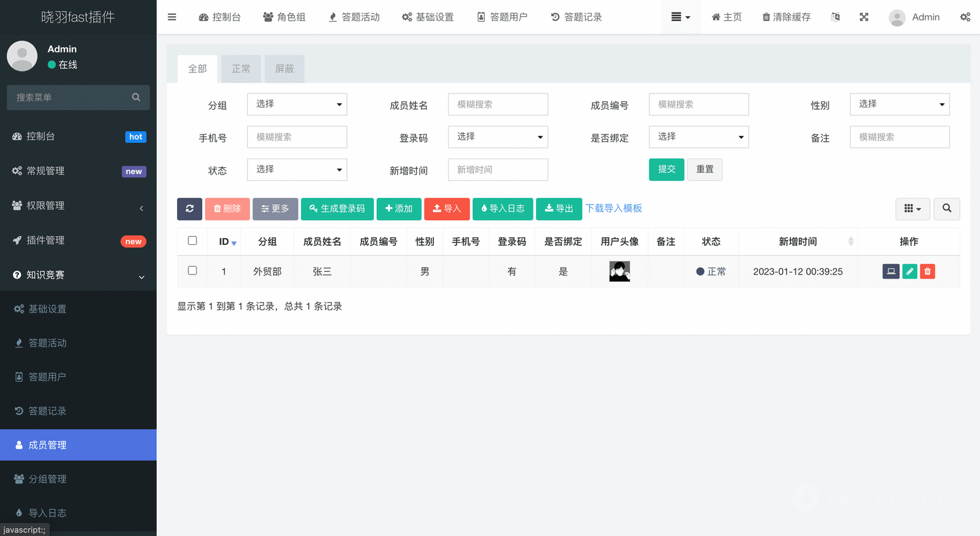Expand the 权限管理 sidebar menu
The width and height of the screenshot is (980, 536).
[x=78, y=205]
